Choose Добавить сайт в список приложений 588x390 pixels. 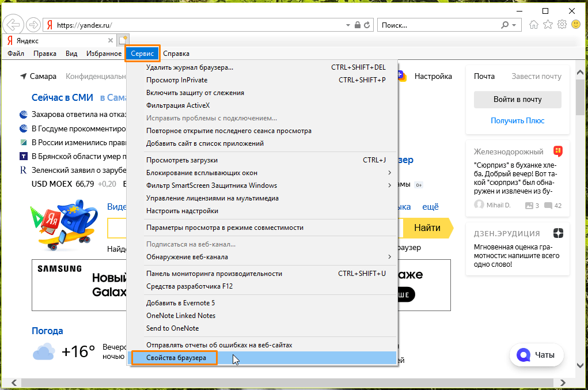262,143
